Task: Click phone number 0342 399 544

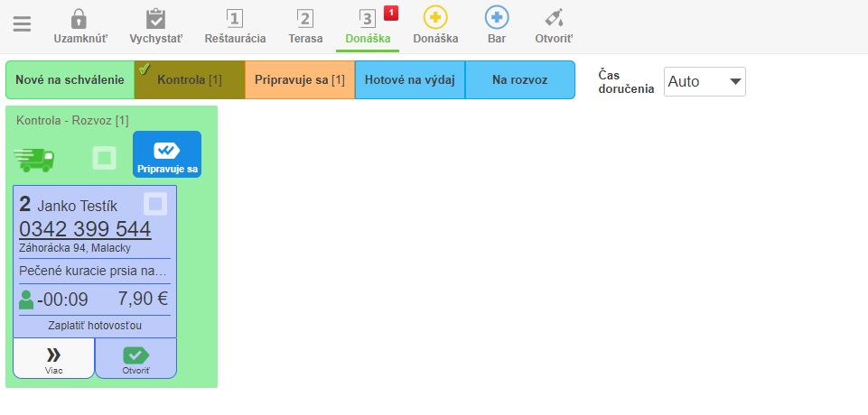Action: coord(85,229)
